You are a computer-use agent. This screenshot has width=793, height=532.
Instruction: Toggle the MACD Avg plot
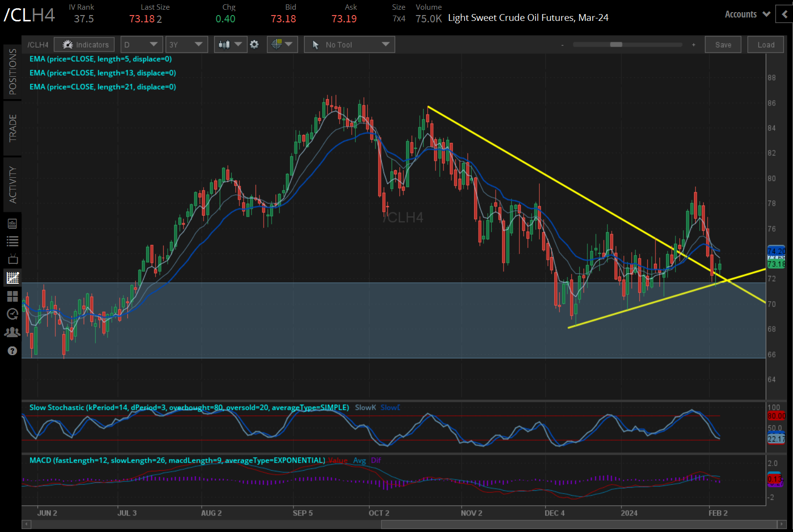click(360, 460)
